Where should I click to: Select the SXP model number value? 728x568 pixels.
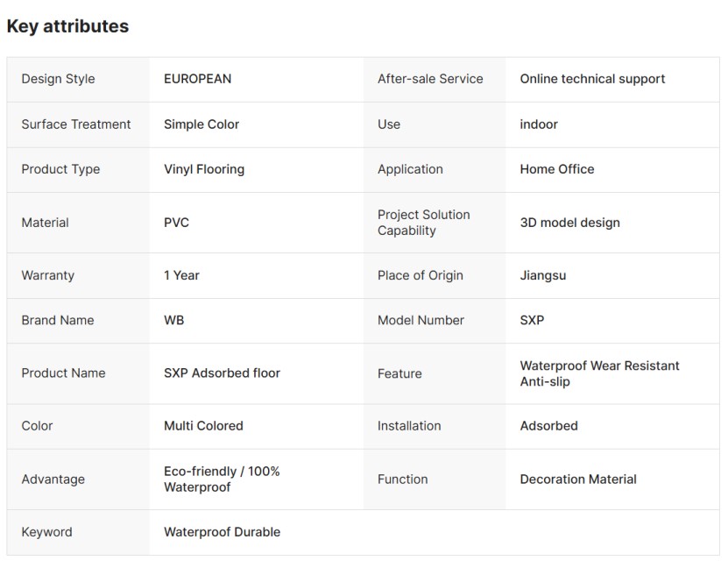point(532,320)
